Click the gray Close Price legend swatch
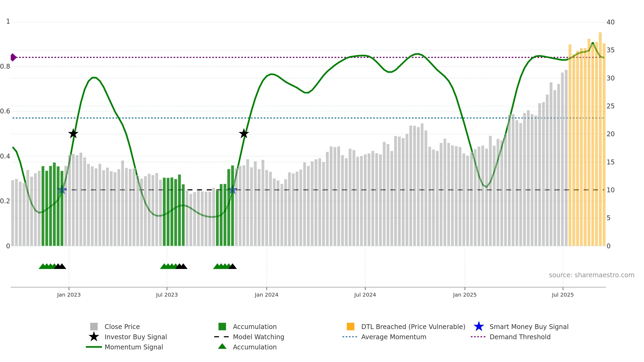 tap(94, 327)
